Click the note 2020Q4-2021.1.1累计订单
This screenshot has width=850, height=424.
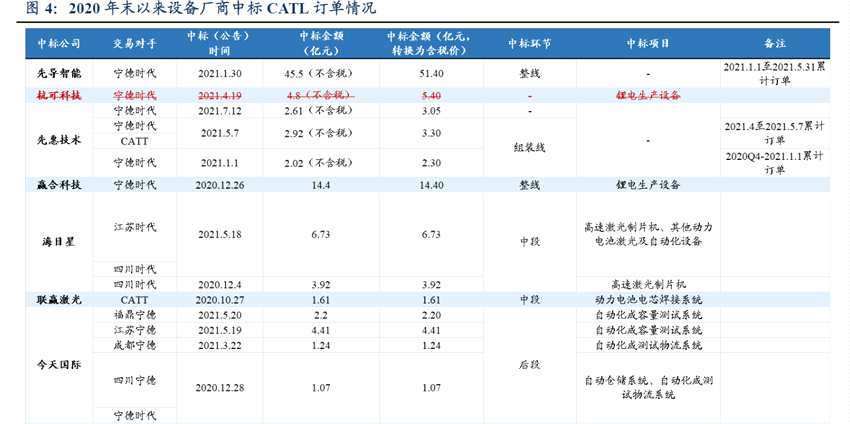point(775,163)
